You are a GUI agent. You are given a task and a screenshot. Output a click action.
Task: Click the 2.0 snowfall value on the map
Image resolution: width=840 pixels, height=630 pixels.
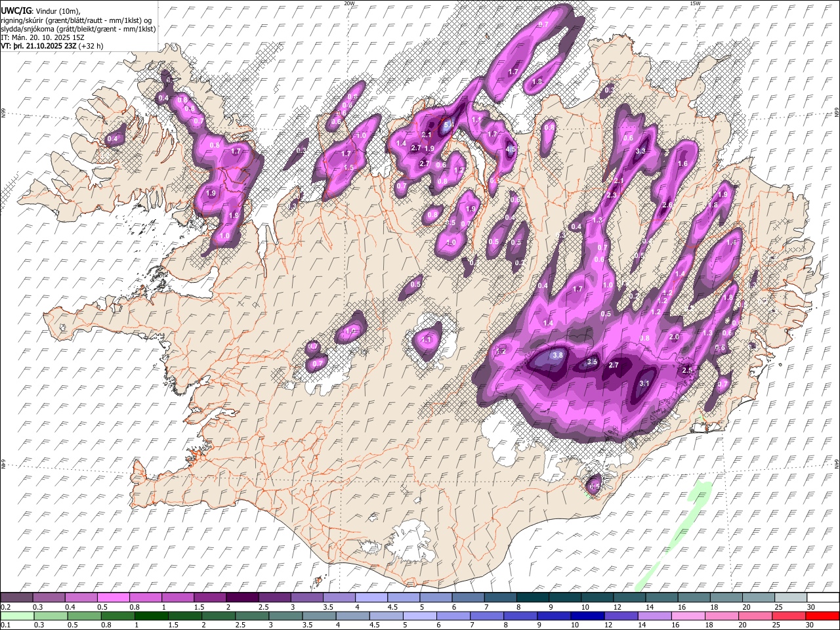point(674,337)
